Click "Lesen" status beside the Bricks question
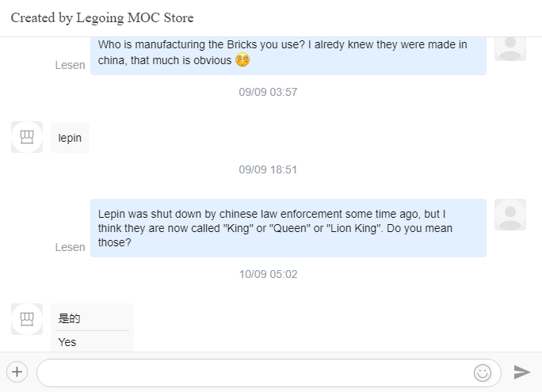The width and height of the screenshot is (542, 392). [x=70, y=65]
